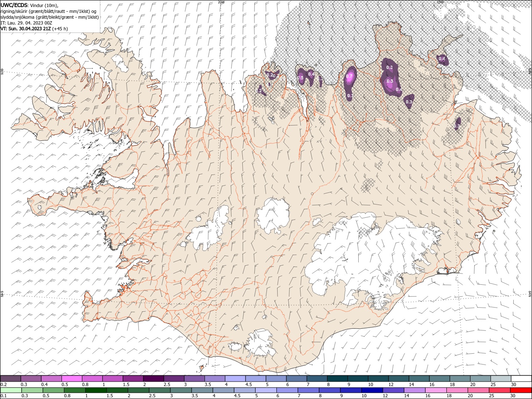Image resolution: width=532 pixels, height=399 pixels.
Task: Click the brightest pink snowfall core by 0.7
Action: tap(350, 76)
